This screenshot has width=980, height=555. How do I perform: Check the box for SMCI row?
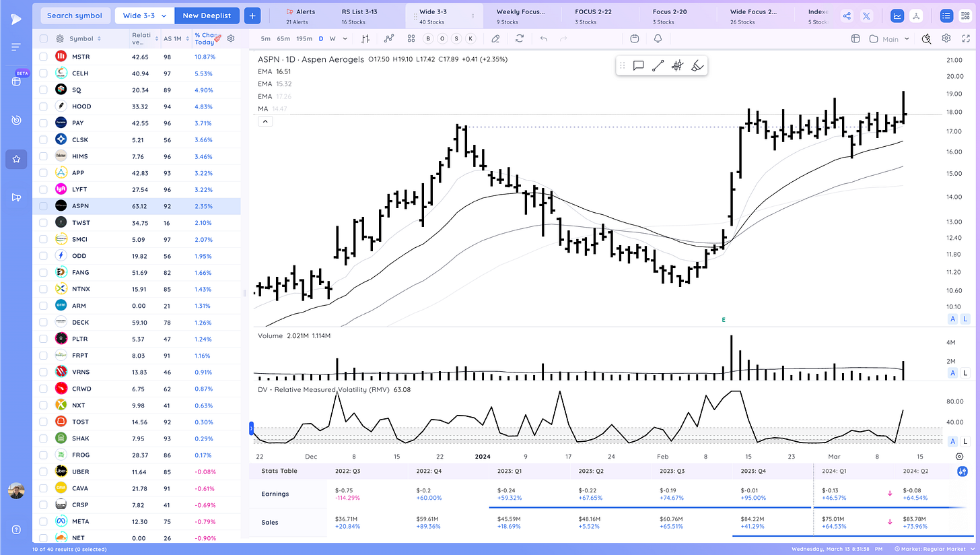pyautogui.click(x=44, y=239)
